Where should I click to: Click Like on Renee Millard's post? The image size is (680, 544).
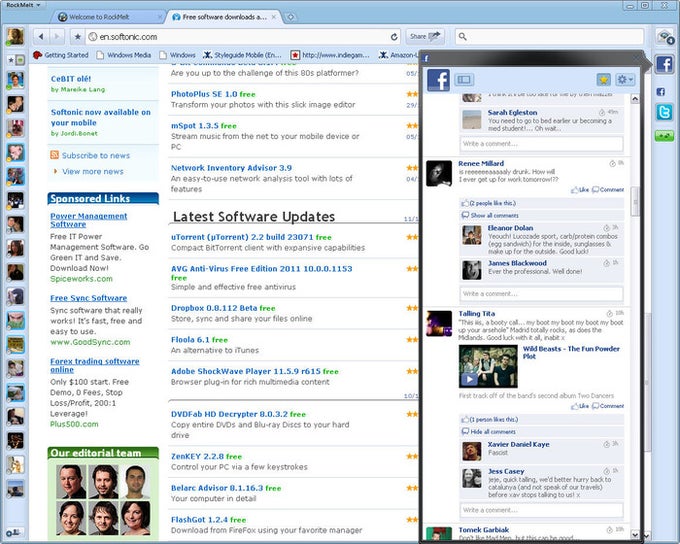click(x=580, y=190)
